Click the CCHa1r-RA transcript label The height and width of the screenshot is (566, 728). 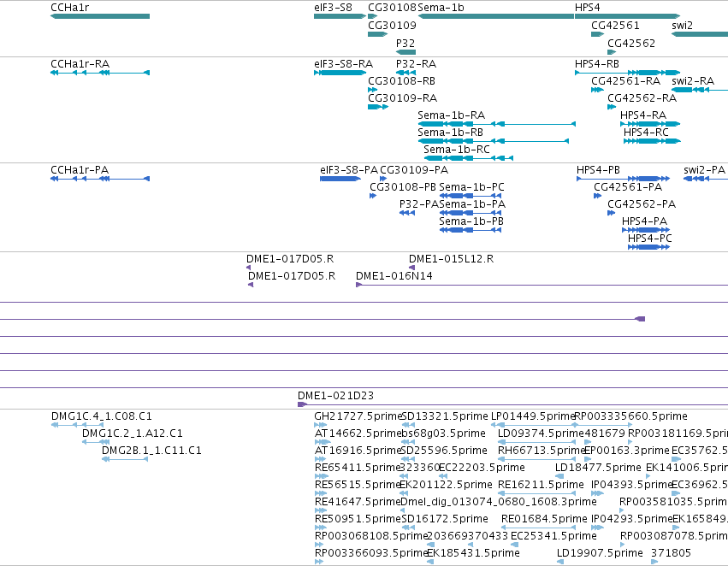(80, 64)
